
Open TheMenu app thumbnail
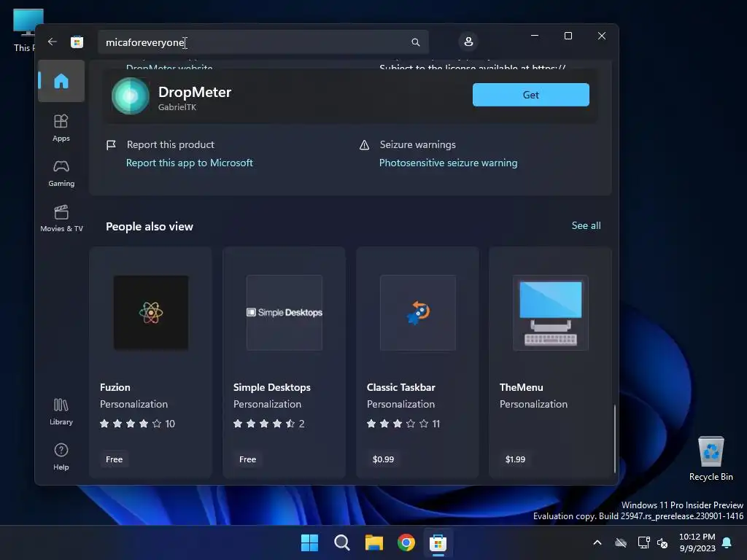(551, 312)
